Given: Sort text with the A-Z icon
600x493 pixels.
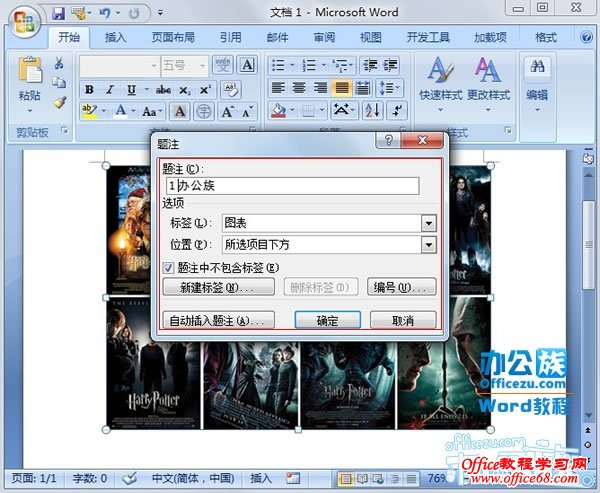Looking at the screenshot, I should pyautogui.click(x=372, y=111).
